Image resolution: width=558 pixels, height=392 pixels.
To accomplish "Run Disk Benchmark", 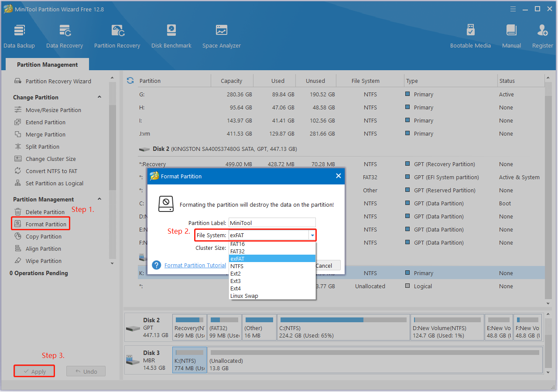I will pos(171,36).
